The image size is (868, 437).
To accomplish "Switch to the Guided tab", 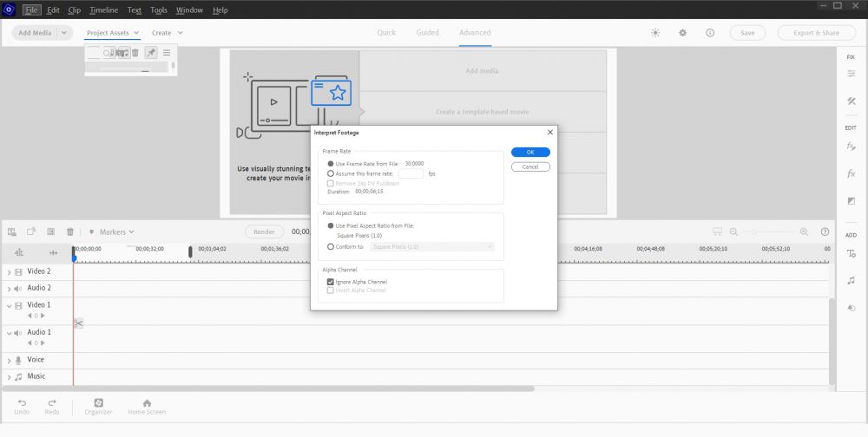I will pyautogui.click(x=427, y=33).
